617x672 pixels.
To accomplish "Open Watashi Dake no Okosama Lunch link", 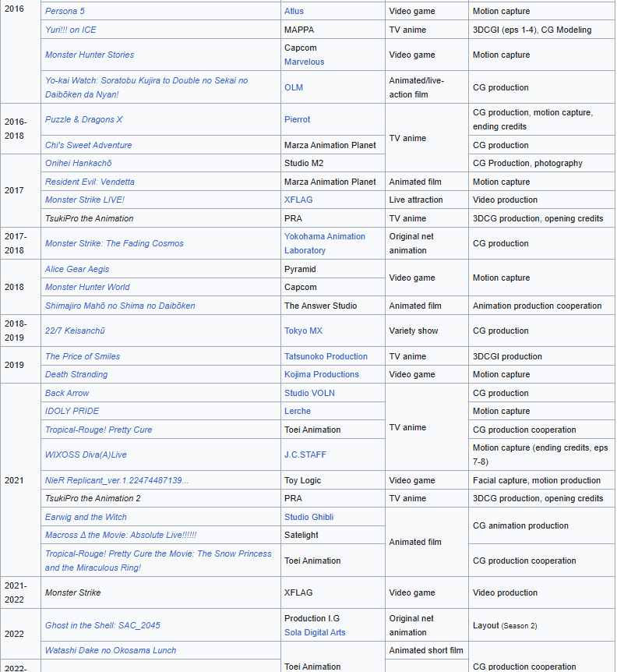I will coord(111,651).
